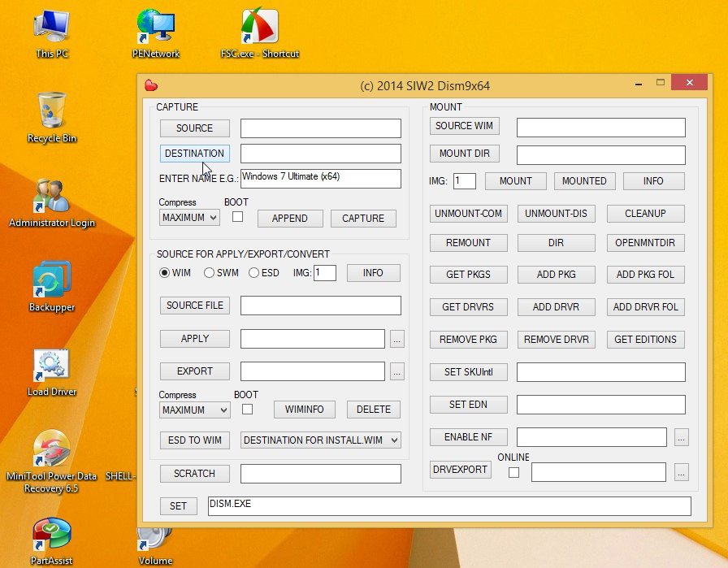728x568 pixels.
Task: Click the OPENMNTDIR button
Action: click(646, 243)
